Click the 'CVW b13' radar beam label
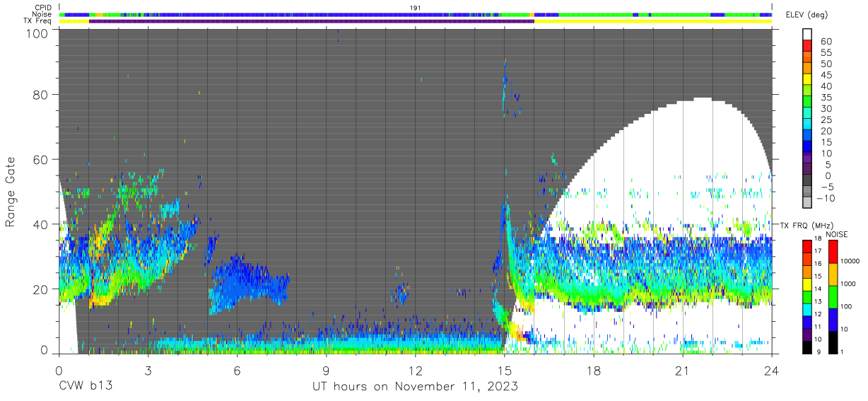 point(86,387)
